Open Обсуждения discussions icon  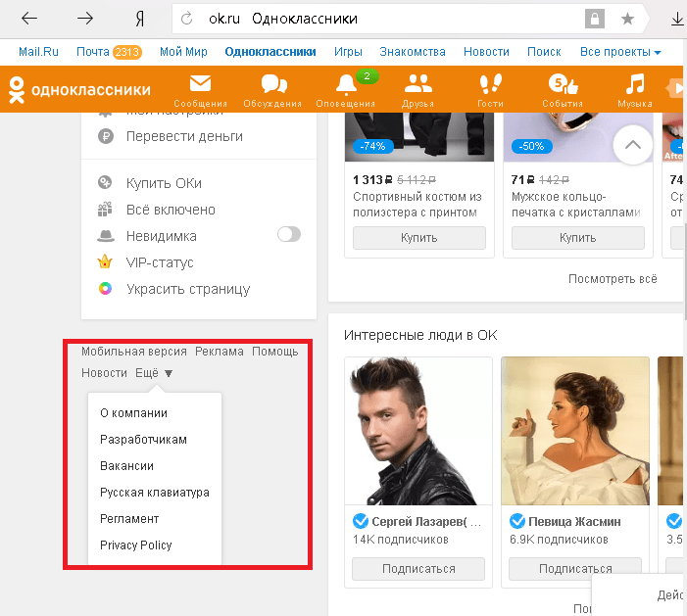click(x=274, y=86)
